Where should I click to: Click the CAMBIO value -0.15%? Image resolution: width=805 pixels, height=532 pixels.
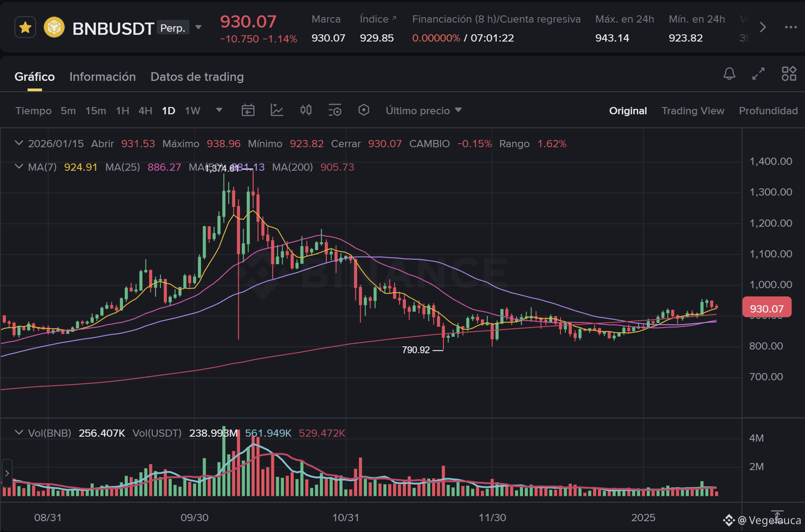(475, 144)
